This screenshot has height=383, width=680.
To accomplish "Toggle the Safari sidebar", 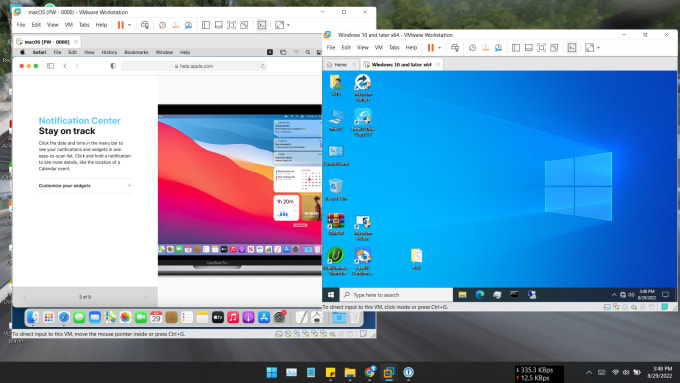I will point(50,66).
